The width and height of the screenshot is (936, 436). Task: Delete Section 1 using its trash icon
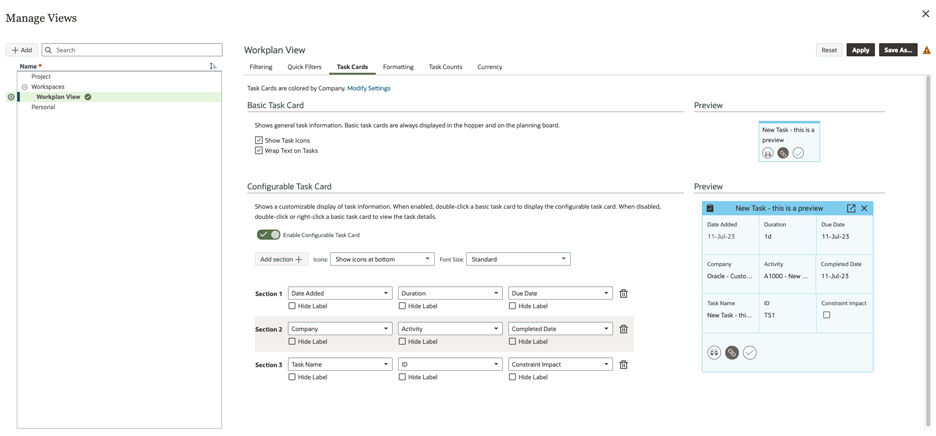pos(623,294)
